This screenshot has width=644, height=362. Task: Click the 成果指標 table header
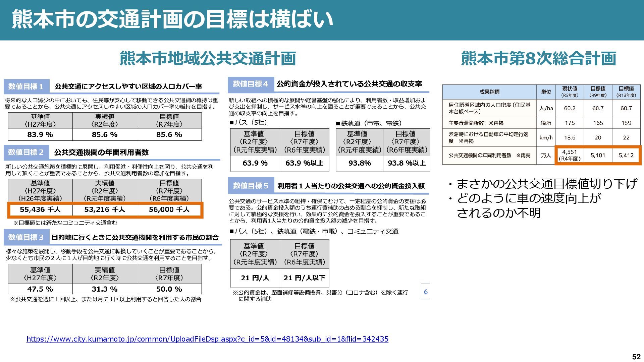489,92
